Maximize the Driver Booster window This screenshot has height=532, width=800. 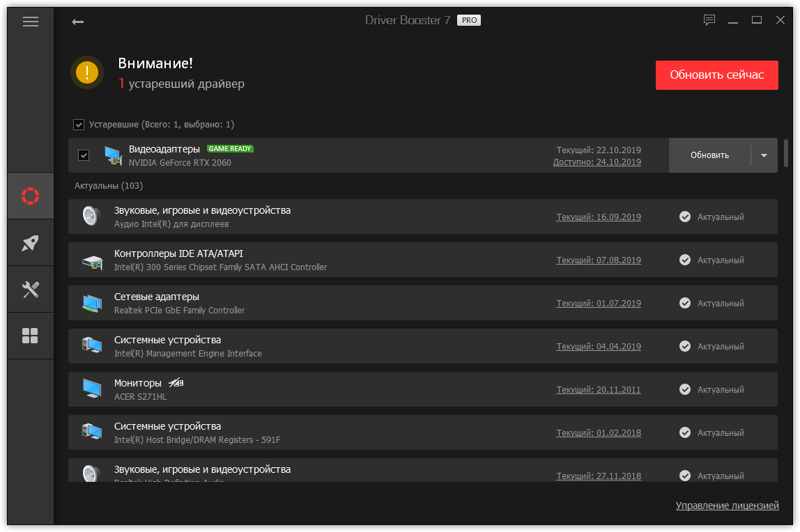click(757, 20)
